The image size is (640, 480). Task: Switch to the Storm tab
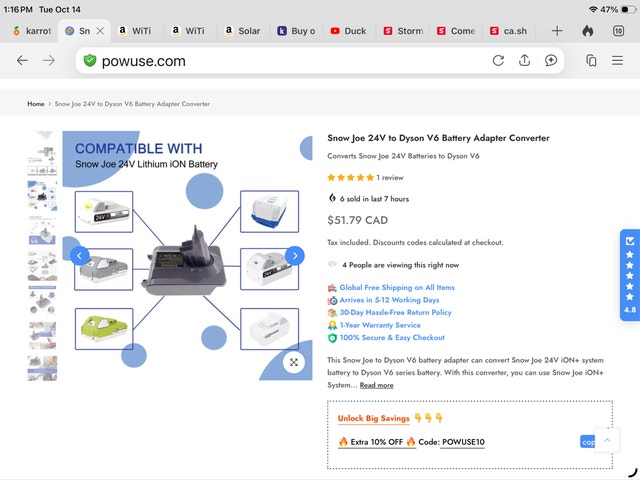click(403, 31)
